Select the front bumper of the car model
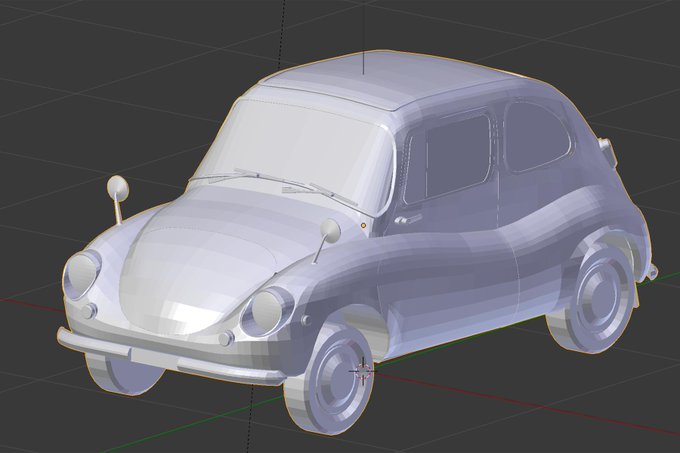The width and height of the screenshot is (680, 453). (x=170, y=358)
